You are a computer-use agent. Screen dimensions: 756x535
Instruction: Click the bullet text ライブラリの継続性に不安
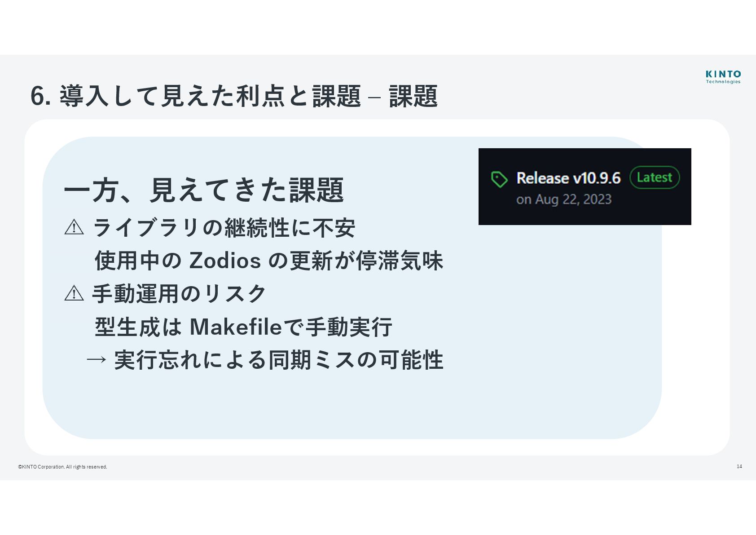pos(224,228)
